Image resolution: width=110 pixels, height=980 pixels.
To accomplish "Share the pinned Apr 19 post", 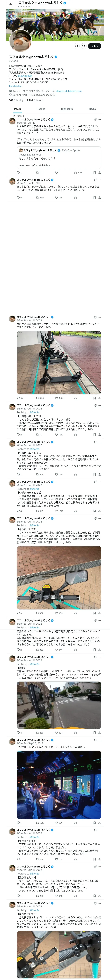I will click(x=99, y=172).
